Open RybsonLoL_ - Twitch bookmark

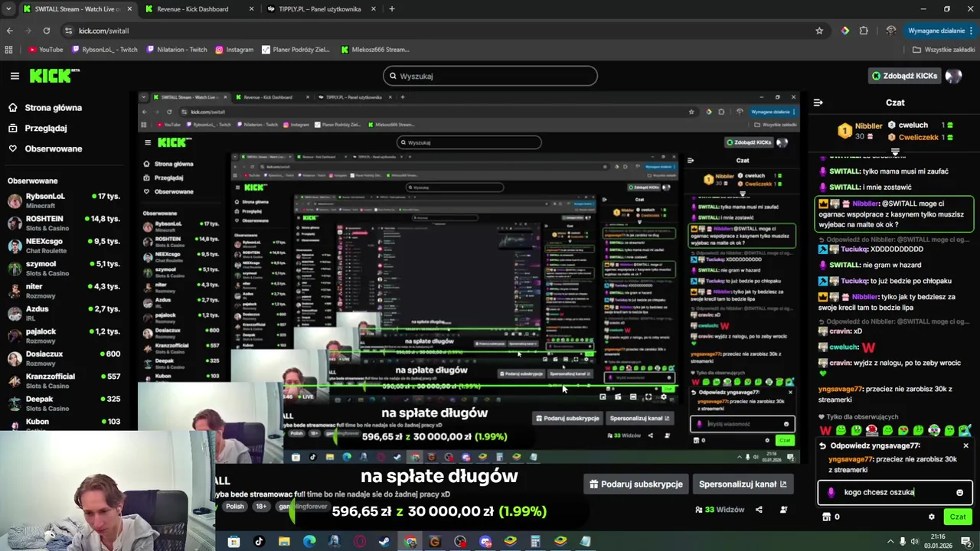point(104,50)
